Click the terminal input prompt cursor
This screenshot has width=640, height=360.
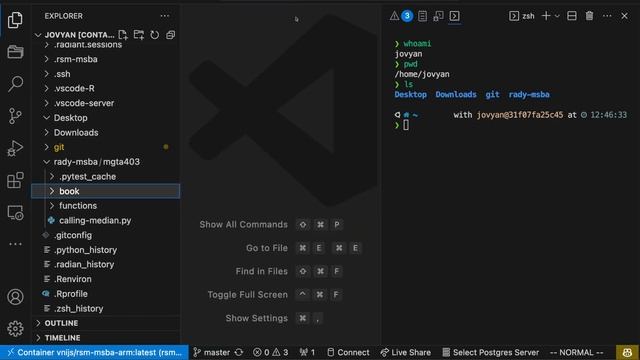tap(406, 125)
